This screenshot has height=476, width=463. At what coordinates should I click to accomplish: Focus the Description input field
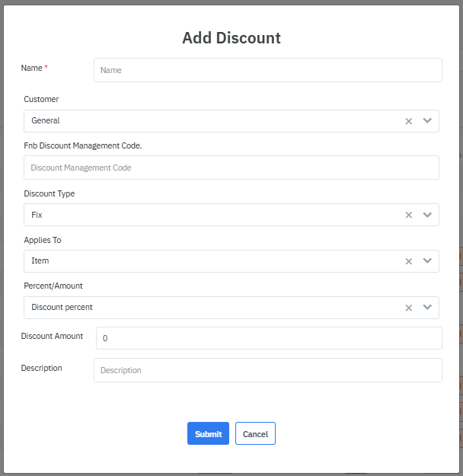(267, 370)
